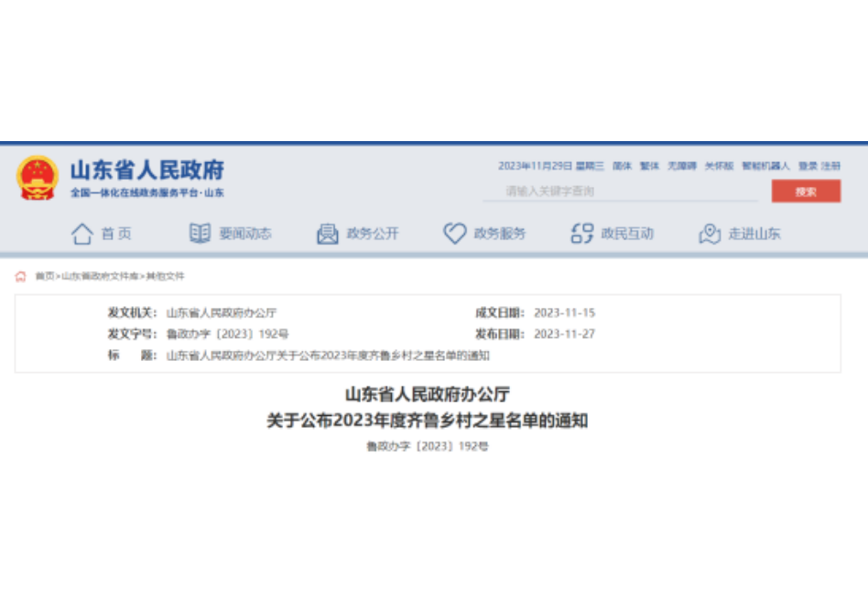Click the envelope icon beside 政务公开
This screenshot has height=601, width=868.
327,234
